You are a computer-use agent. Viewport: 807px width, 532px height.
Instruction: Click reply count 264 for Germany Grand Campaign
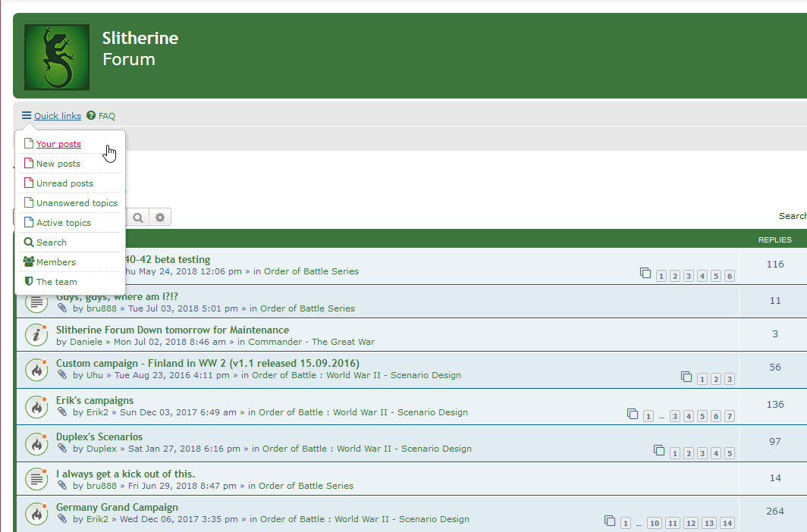point(775,512)
